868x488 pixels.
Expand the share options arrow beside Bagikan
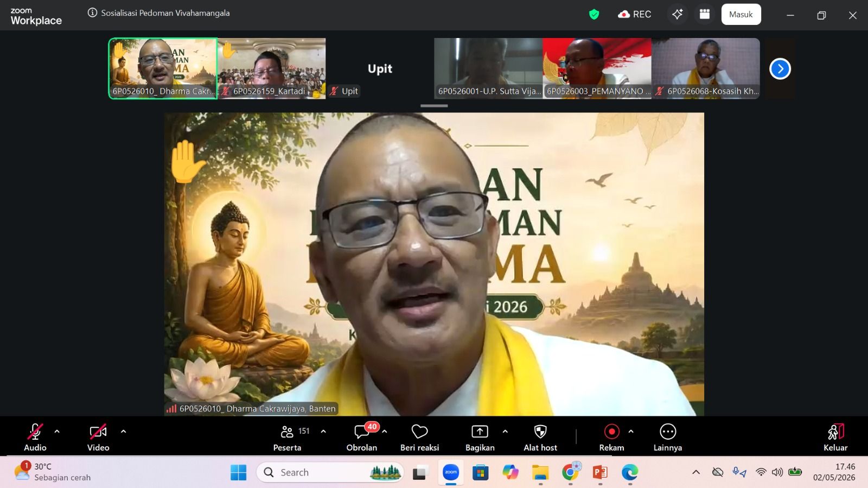505,432
